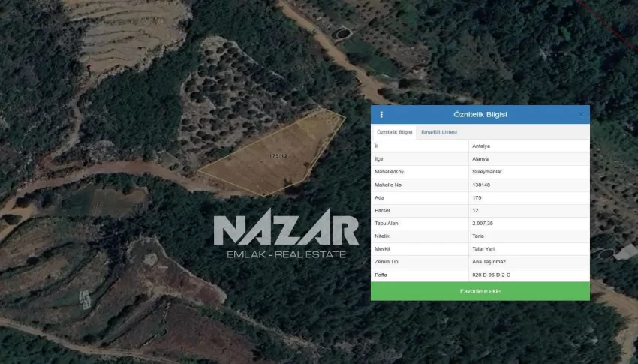The height and width of the screenshot is (364, 638).
Task: Select the Pafta value 028-D-06-D-2-C
Action: (x=491, y=275)
